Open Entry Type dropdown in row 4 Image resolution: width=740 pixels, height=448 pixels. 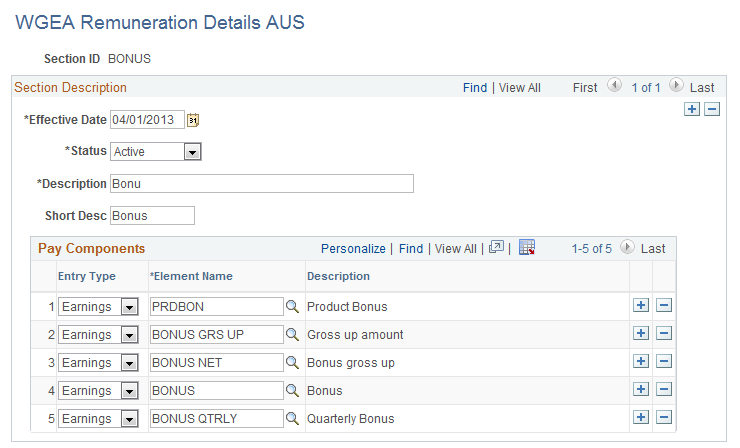pyautogui.click(x=129, y=391)
